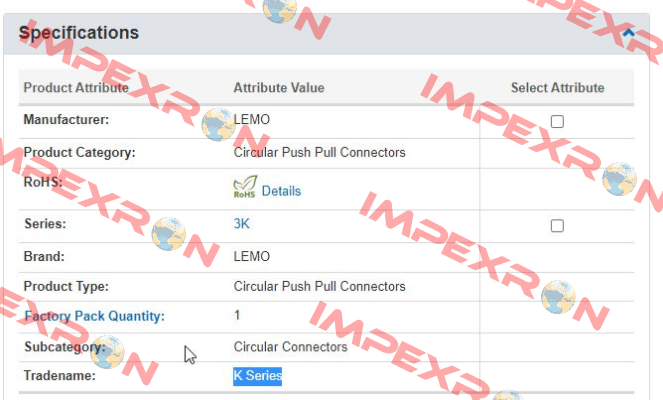The width and height of the screenshot is (663, 400).
Task: Tick the Manufacturer select attribute checkbox
Action: (x=557, y=122)
